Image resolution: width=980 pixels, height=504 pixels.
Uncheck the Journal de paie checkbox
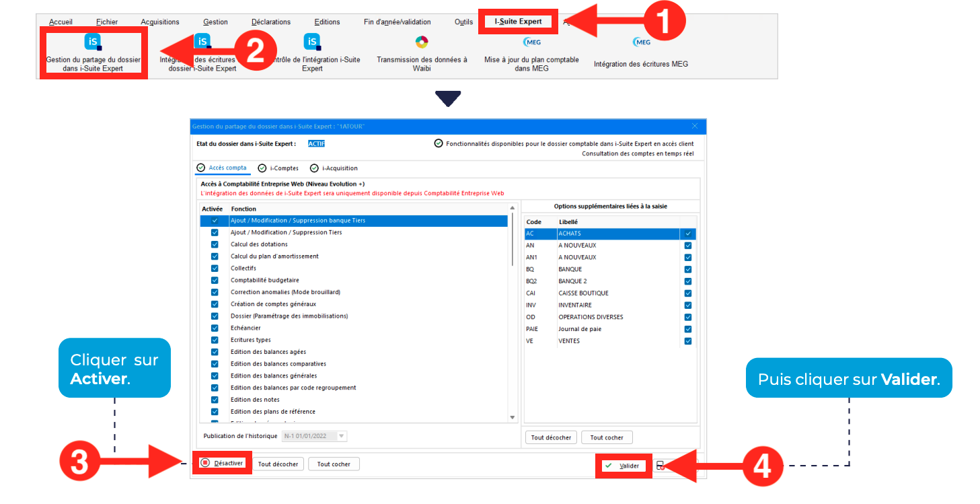coord(687,329)
